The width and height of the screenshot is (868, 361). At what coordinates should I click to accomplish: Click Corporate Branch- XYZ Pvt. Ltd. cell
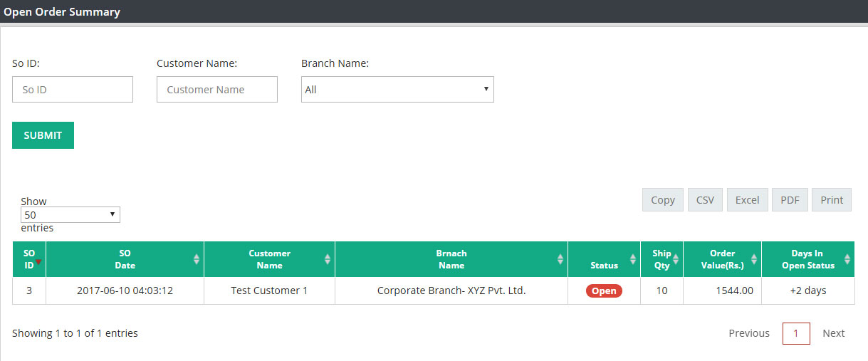coord(451,291)
